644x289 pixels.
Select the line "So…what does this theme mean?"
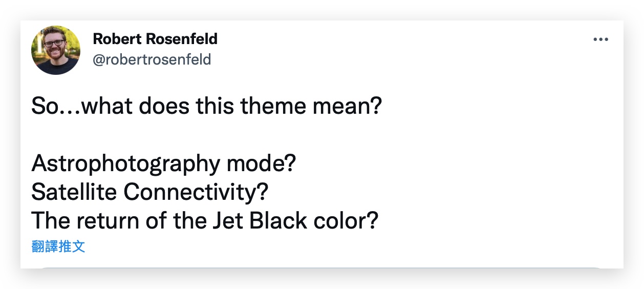point(207,107)
